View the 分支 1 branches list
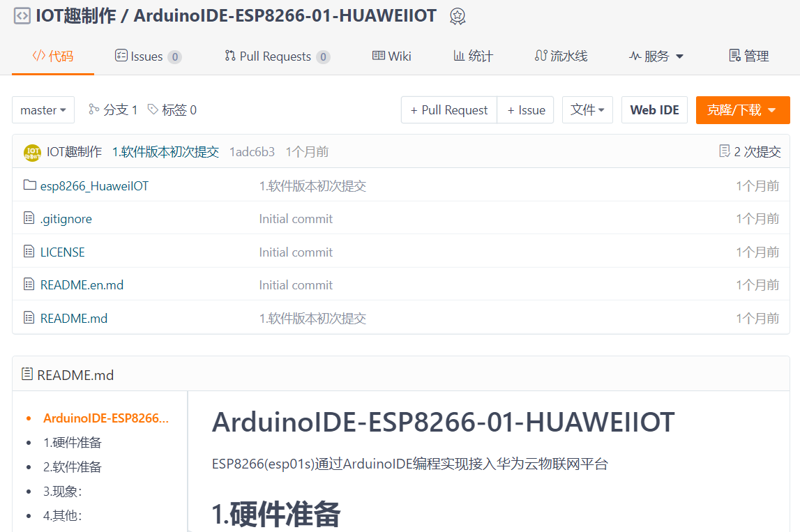Viewport: 800px width, 532px height. 113,109
